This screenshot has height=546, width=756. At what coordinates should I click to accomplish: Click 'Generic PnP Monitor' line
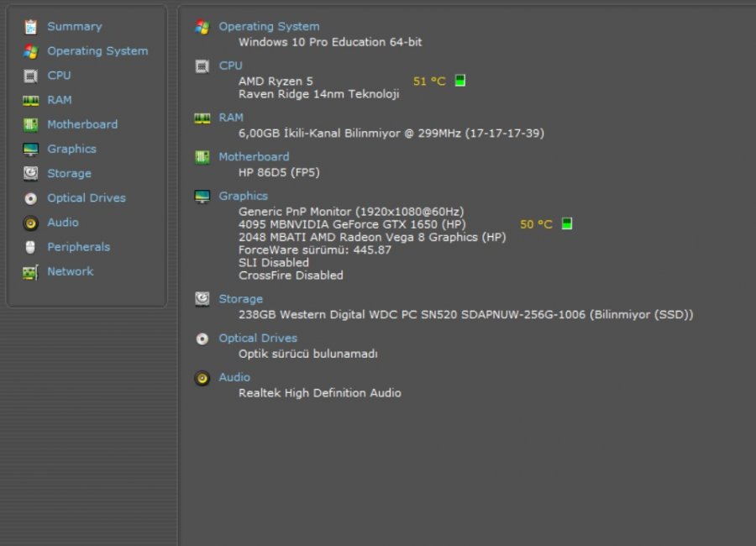point(351,212)
